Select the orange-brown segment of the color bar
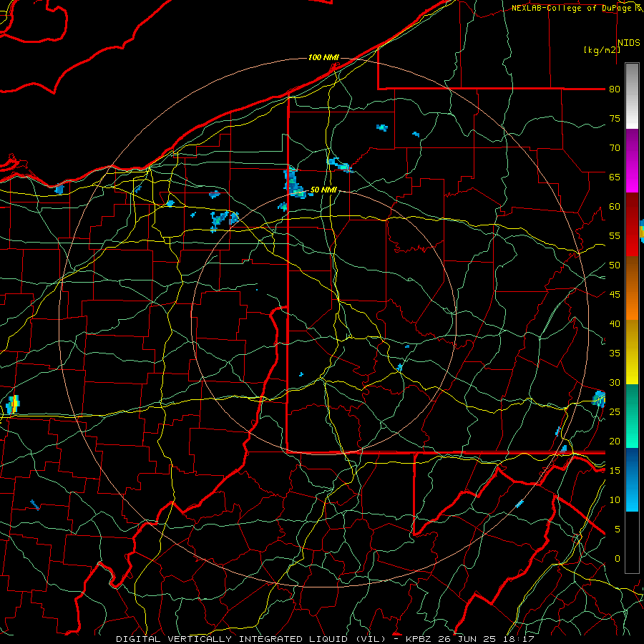This screenshot has height=644, width=644. (632, 288)
